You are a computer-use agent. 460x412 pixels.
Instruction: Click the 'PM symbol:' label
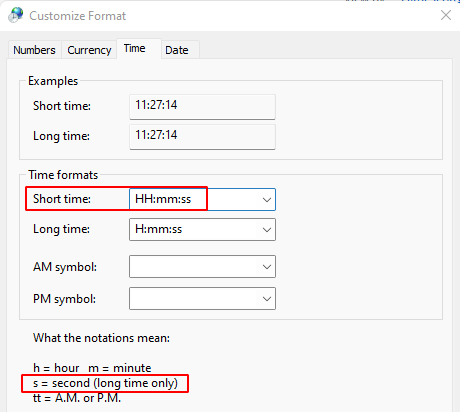pos(64,299)
